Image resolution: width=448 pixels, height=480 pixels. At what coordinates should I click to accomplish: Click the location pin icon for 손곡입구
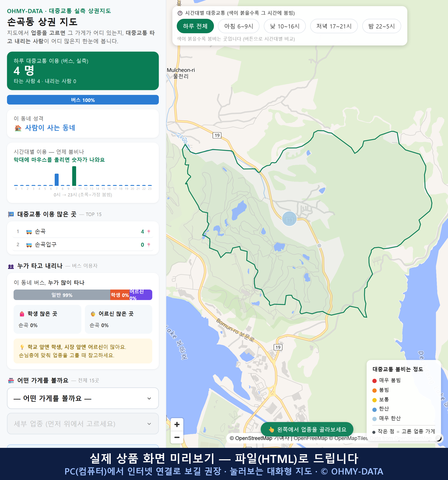[149, 245]
